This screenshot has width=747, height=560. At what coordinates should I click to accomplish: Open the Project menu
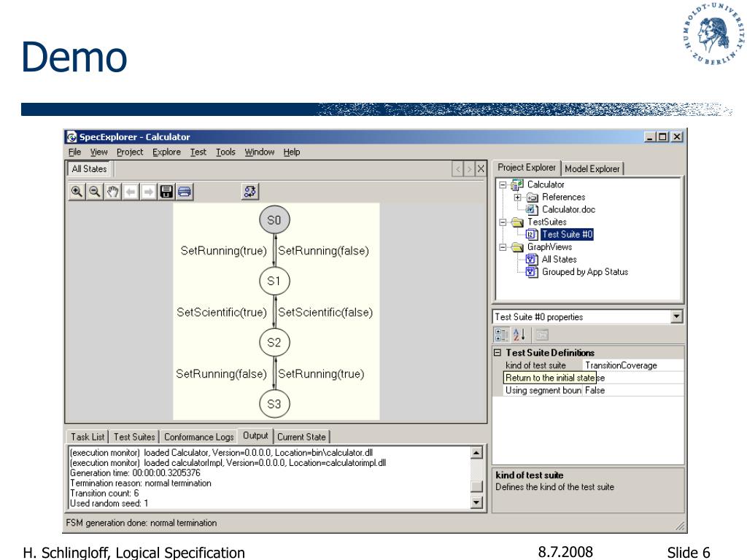tap(130, 152)
